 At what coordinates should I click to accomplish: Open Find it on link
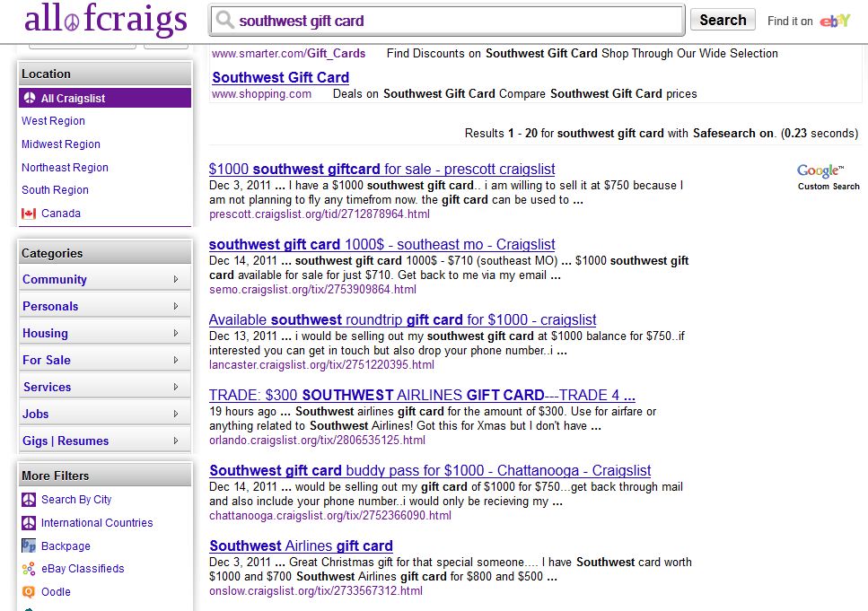[x=790, y=21]
